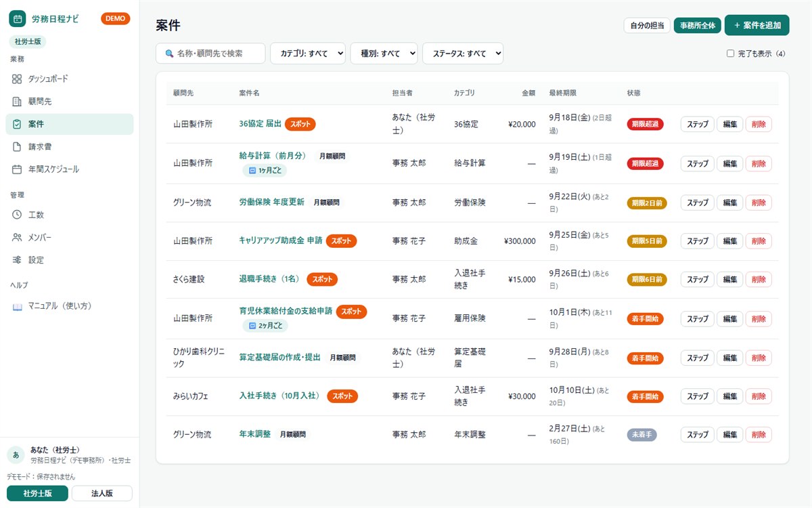The image size is (812, 508).
Task: Click 削除 for 労働保険 年度更新 row
Action: (x=759, y=203)
